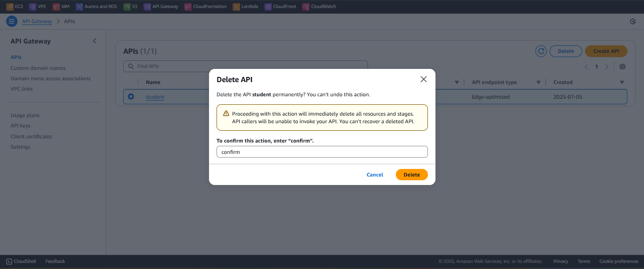This screenshot has height=269, width=644.
Task: Click sort arrow left of API endpoint type
Action: tap(457, 83)
